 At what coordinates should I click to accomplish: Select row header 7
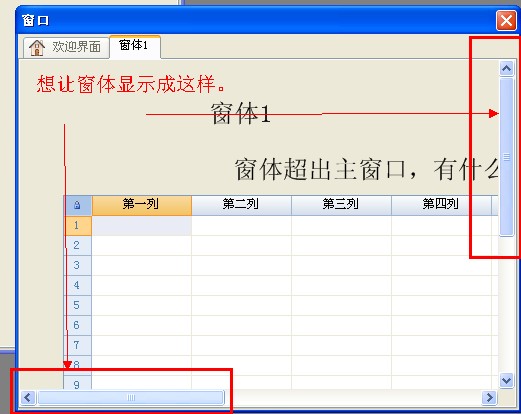click(78, 345)
